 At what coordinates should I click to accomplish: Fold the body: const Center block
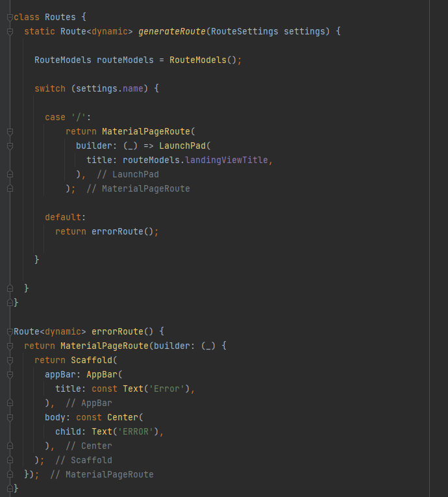(10, 417)
